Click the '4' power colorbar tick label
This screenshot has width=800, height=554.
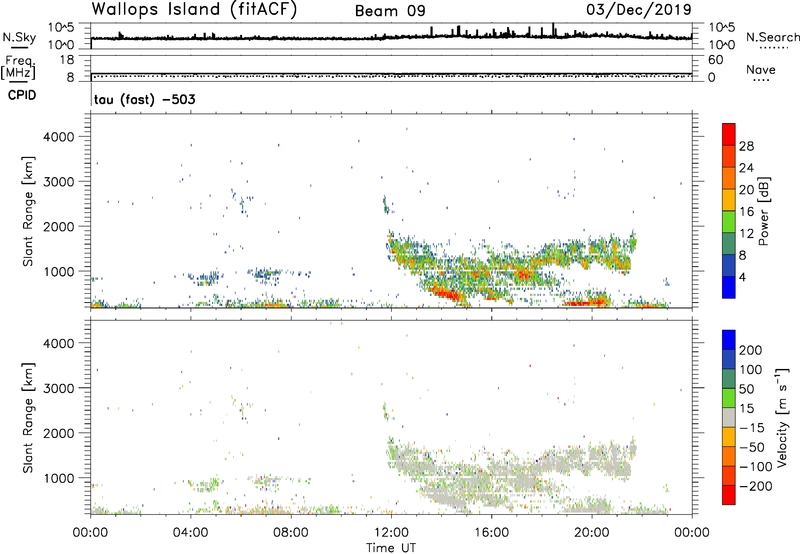point(743,277)
